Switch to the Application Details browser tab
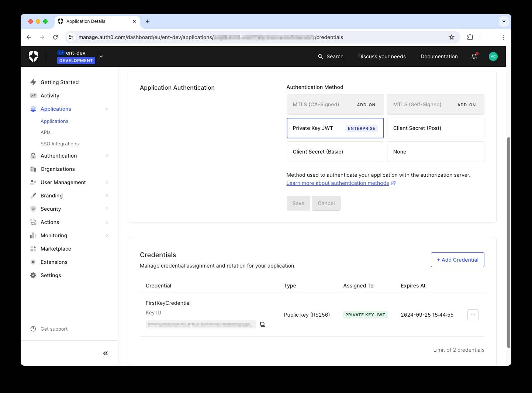The height and width of the screenshot is (393, 532). [x=97, y=21]
